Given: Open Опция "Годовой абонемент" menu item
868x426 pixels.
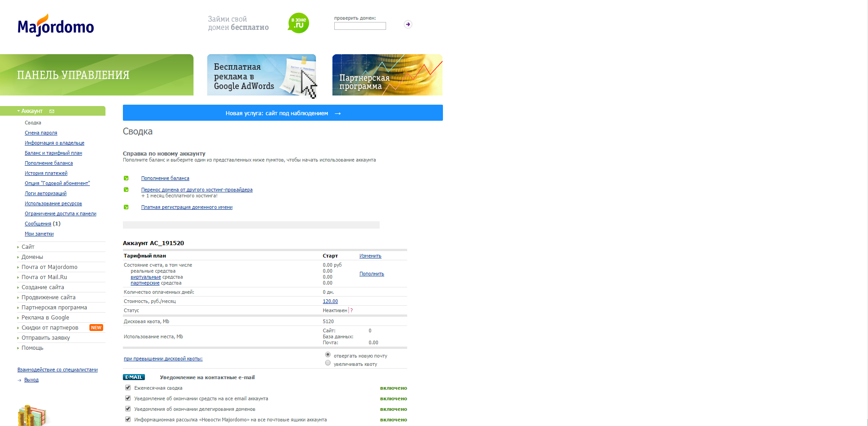Looking at the screenshot, I should coord(57,183).
